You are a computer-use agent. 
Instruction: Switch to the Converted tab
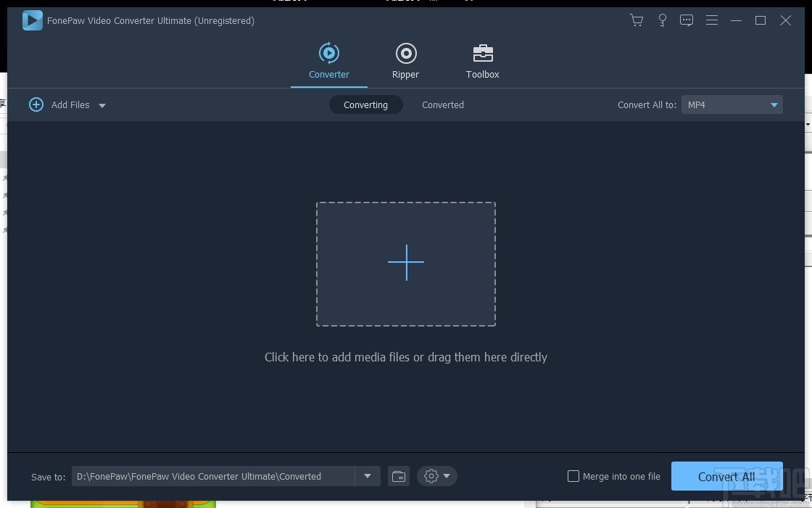[442, 105]
